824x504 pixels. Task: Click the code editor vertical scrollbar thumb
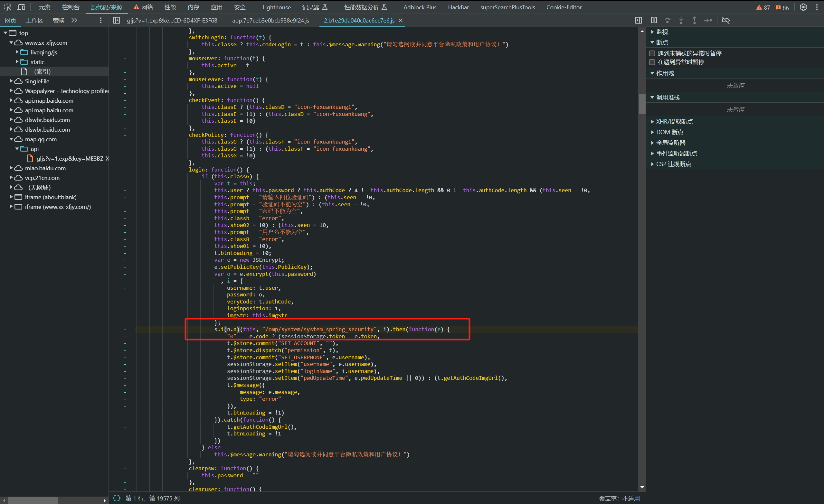point(642,104)
